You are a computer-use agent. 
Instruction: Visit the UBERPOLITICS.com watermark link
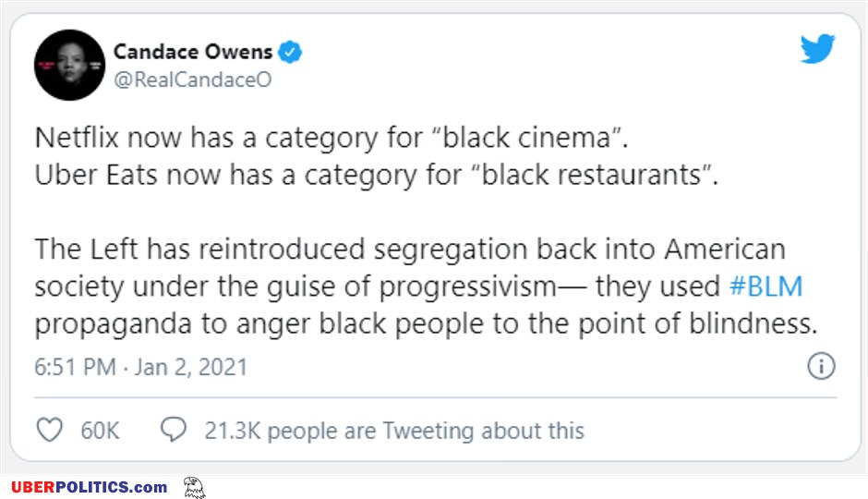[89, 487]
